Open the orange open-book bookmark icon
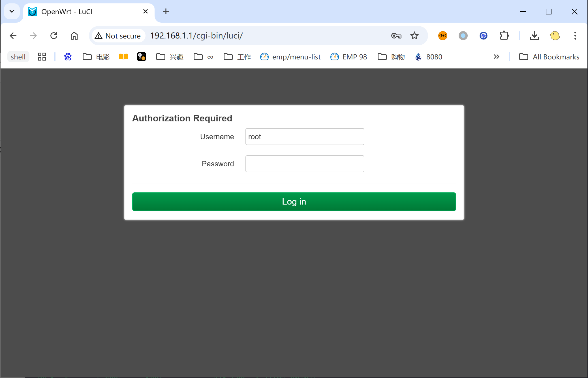Image resolution: width=588 pixels, height=378 pixels. click(123, 57)
